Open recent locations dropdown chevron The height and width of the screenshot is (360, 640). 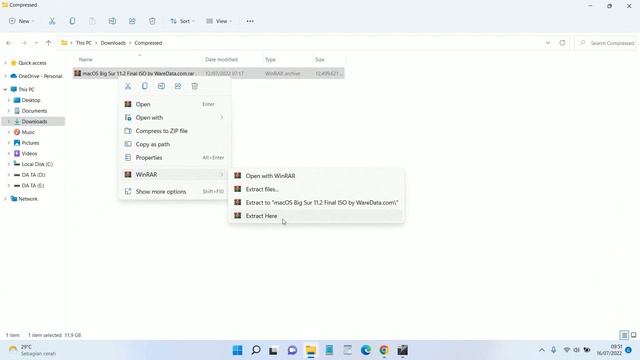pos(36,43)
